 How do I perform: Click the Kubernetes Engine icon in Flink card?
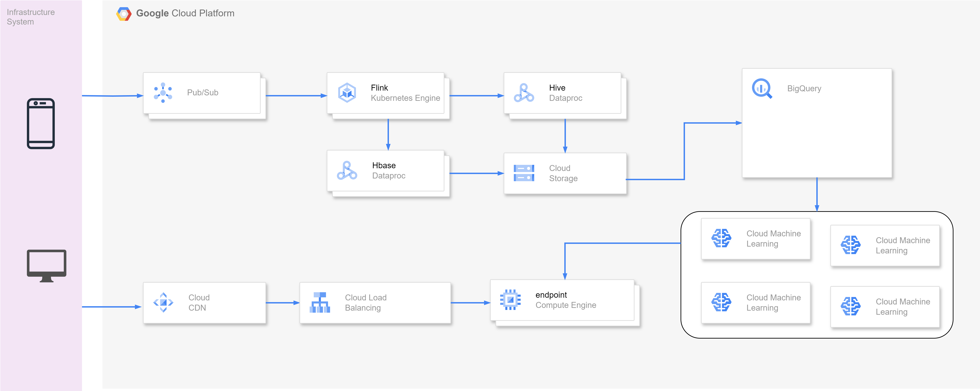coord(347,92)
